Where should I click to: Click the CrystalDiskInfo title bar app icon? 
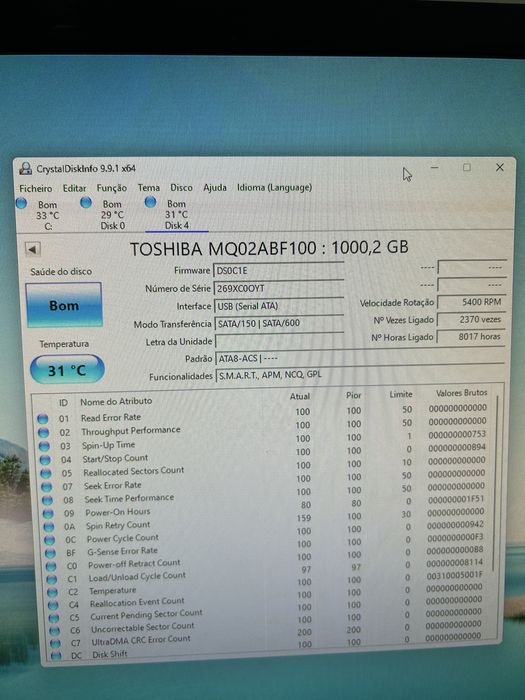[x=26, y=169]
